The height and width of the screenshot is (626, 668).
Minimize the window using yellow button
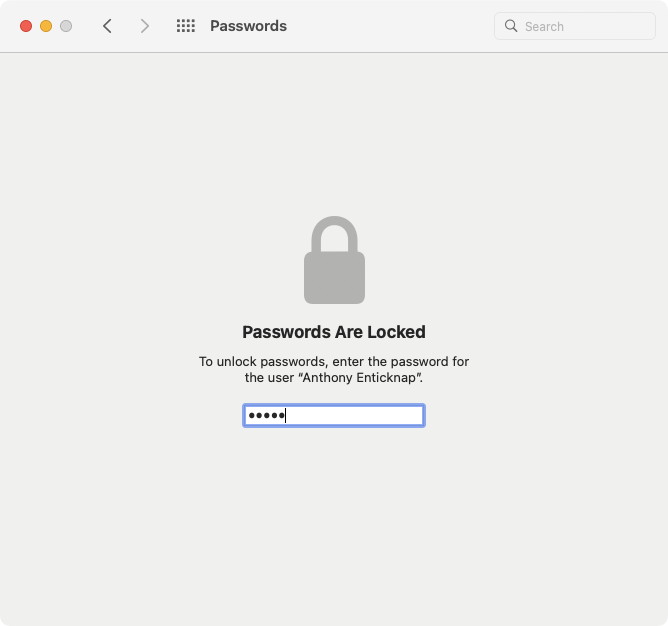coord(46,26)
